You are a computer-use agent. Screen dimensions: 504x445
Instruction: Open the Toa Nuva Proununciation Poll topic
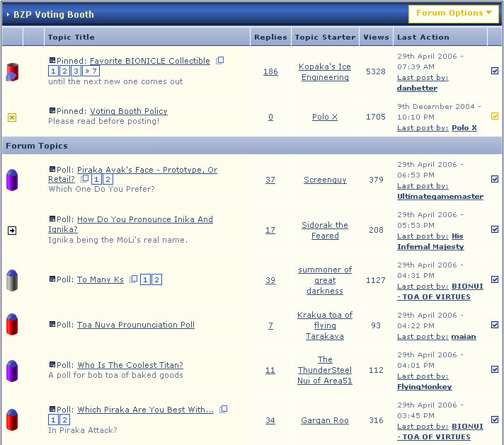(136, 325)
